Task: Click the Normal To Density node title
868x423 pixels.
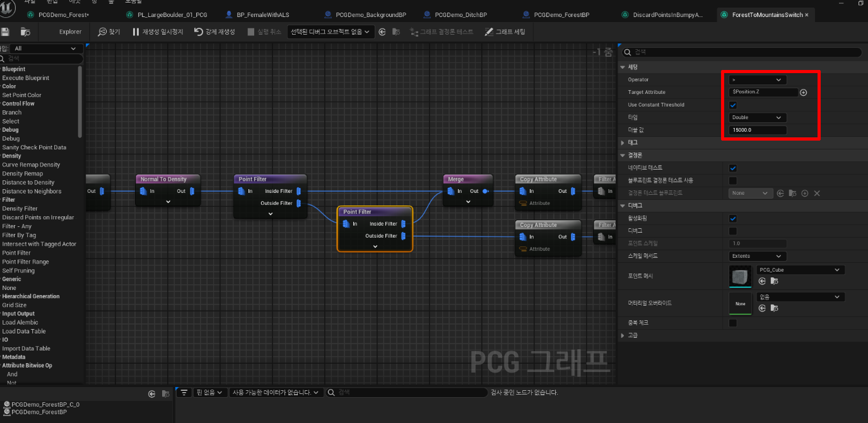Action: click(x=163, y=179)
